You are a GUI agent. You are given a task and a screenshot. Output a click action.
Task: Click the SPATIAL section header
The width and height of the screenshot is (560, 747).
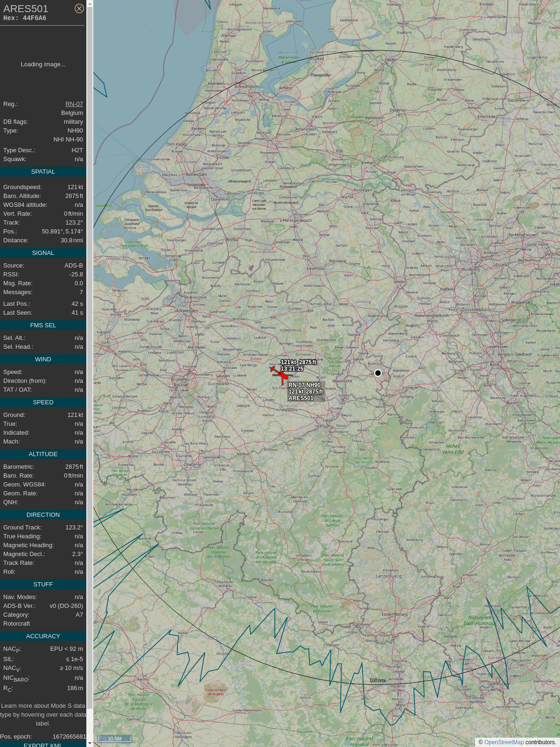point(43,172)
